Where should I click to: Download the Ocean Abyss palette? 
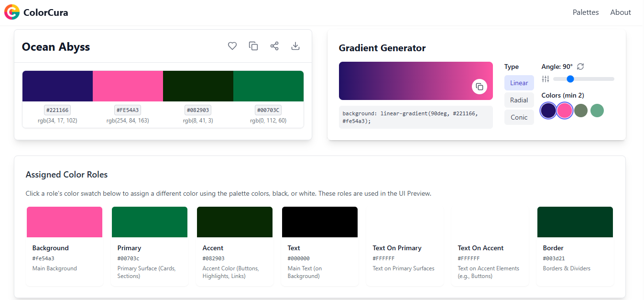[295, 46]
